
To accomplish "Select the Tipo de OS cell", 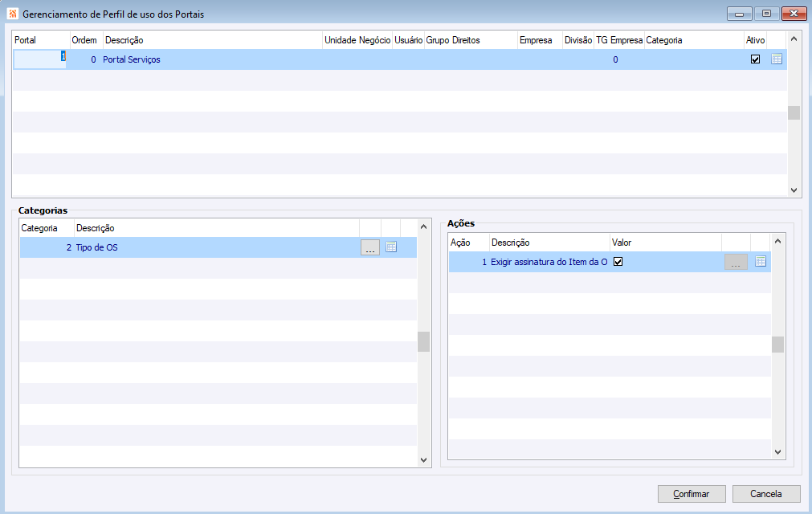I will coord(217,247).
